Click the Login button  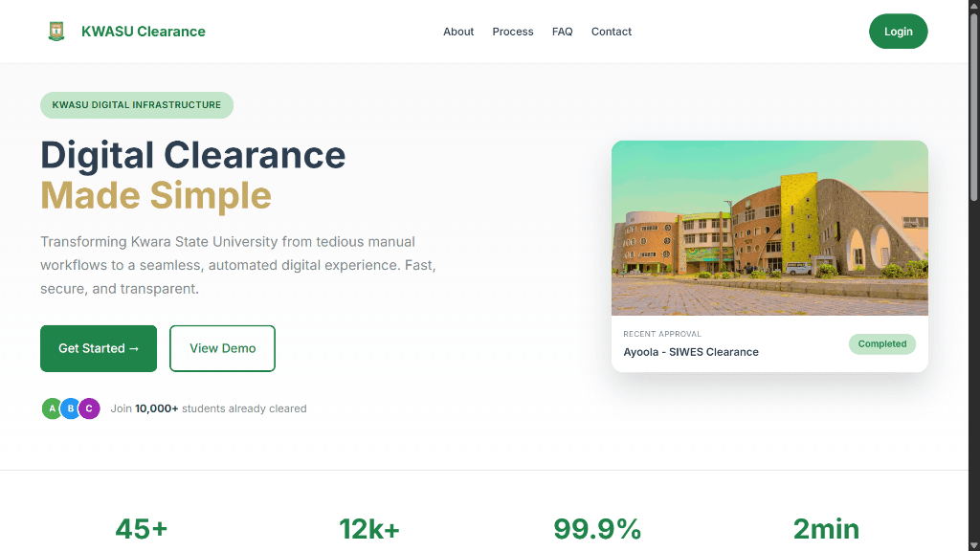[x=898, y=32]
